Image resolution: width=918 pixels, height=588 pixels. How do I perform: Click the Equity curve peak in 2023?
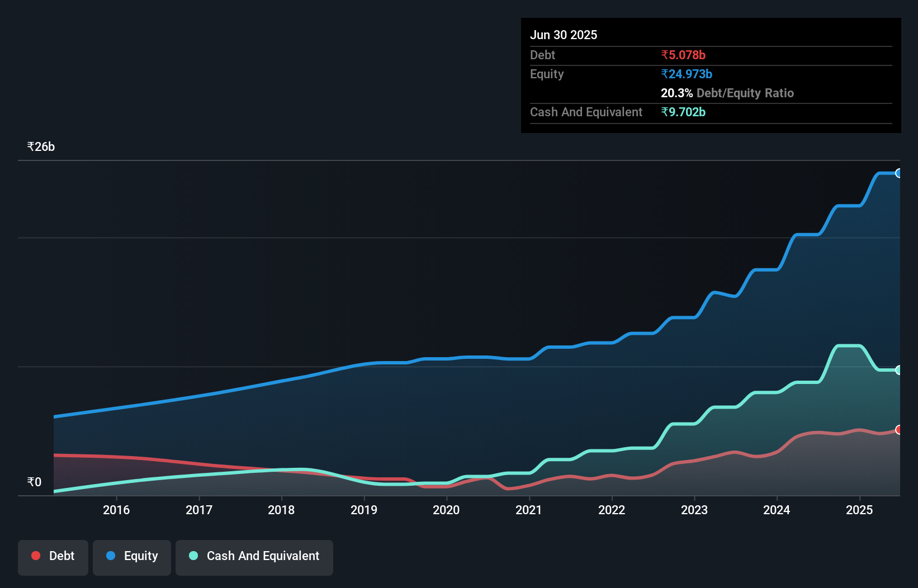click(716, 292)
